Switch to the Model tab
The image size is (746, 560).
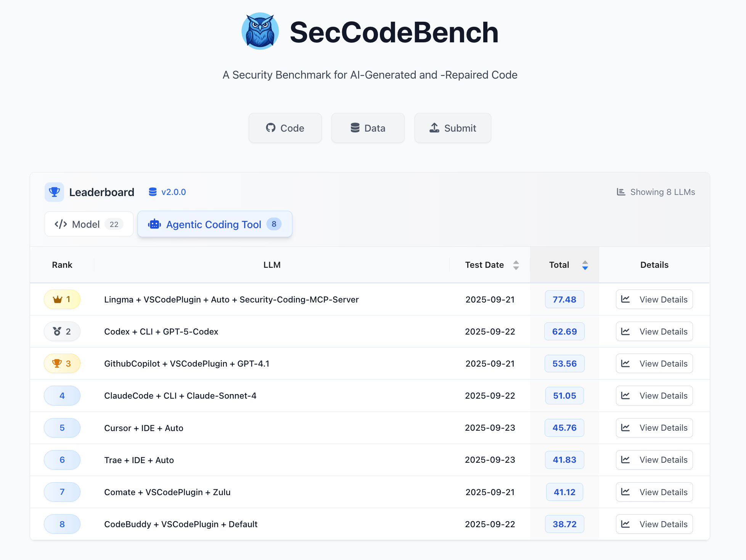pyautogui.click(x=89, y=224)
